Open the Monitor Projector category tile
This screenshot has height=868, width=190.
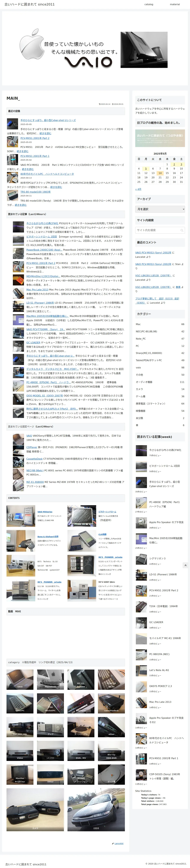(20, 775)
